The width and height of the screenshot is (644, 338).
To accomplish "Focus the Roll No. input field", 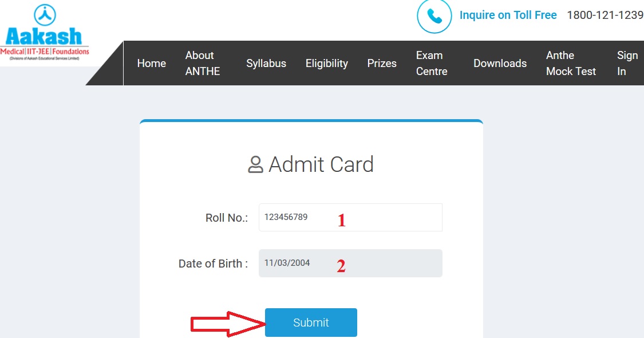I will tap(350, 218).
